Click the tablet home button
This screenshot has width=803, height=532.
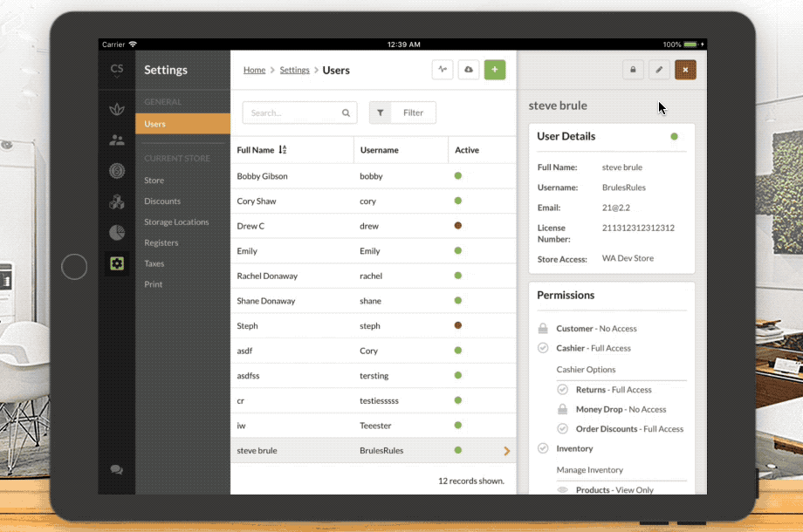click(x=74, y=267)
